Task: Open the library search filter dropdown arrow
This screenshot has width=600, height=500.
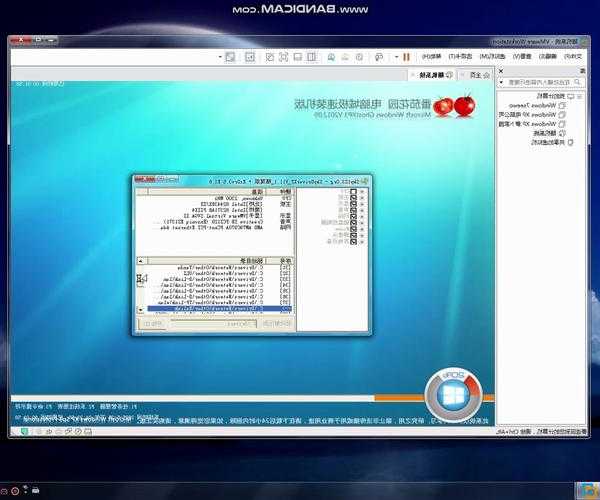Action: (501, 82)
